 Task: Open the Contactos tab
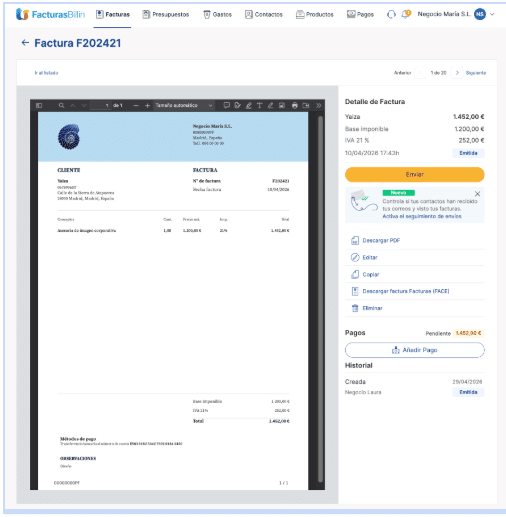coord(264,14)
